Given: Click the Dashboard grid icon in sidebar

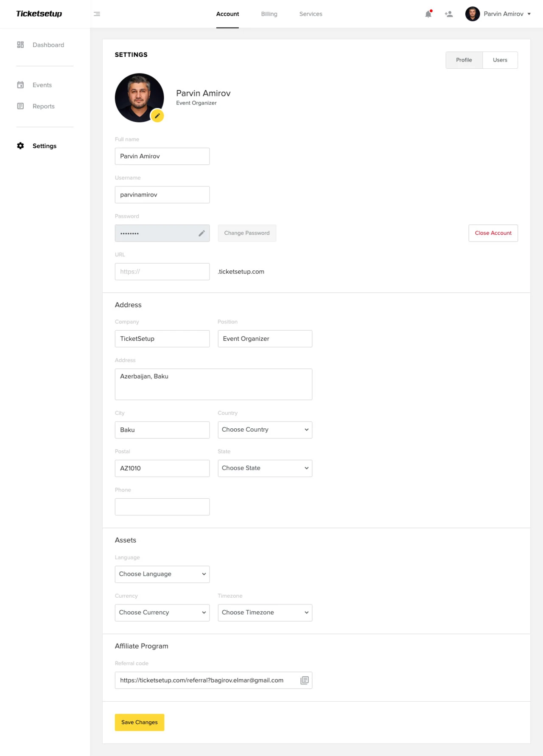Looking at the screenshot, I should click(x=20, y=45).
